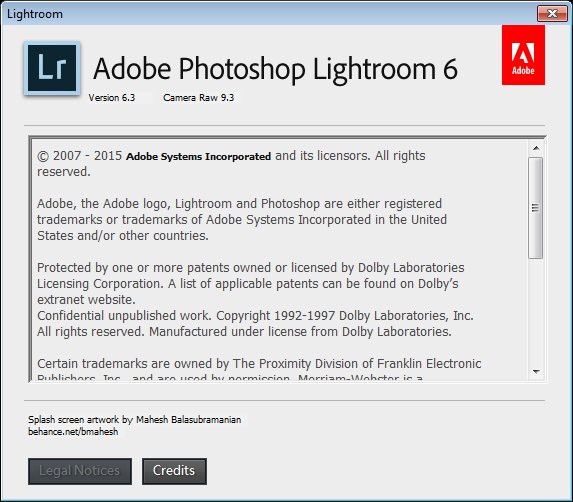Click the Lightroom window title bar text
The height and width of the screenshot is (502, 573).
coord(35,14)
